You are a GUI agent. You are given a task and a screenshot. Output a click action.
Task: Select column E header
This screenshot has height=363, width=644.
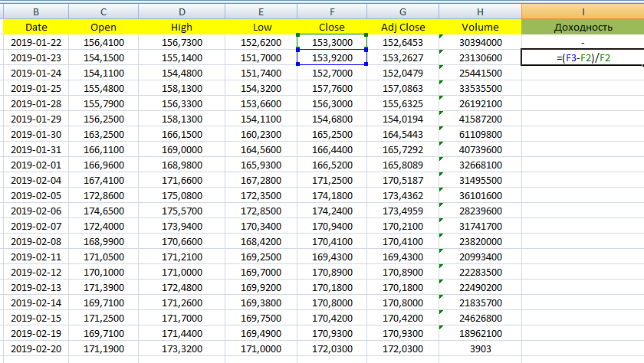(261, 12)
